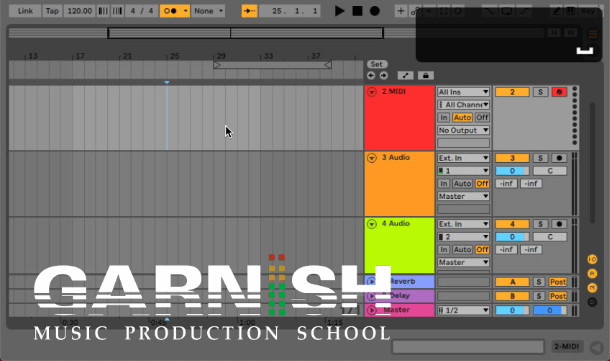610x361 pixels.
Task: Click the 120.00 tempo field
Action: point(79,11)
